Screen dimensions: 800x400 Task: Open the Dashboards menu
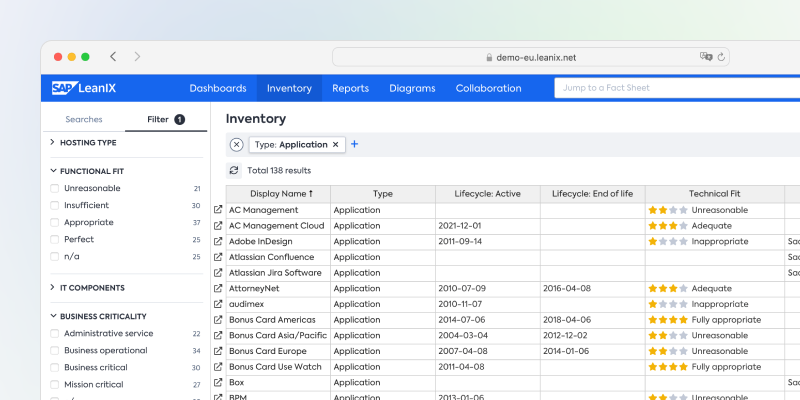(x=218, y=88)
